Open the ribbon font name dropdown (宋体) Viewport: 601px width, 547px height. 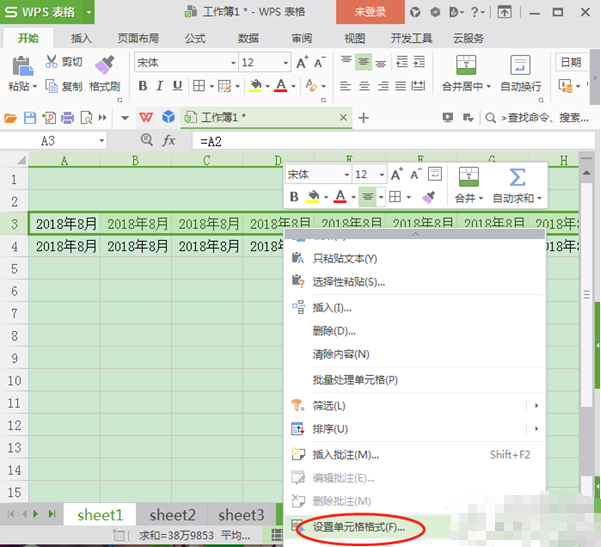click(233, 63)
